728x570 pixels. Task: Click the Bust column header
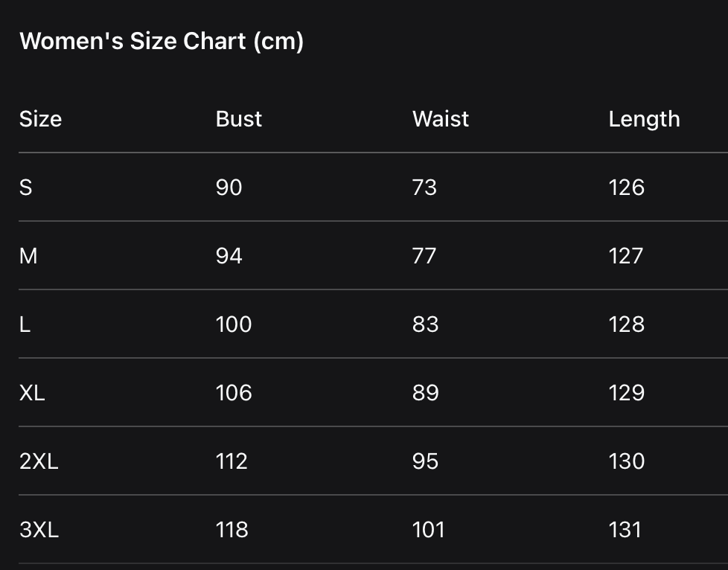click(239, 119)
